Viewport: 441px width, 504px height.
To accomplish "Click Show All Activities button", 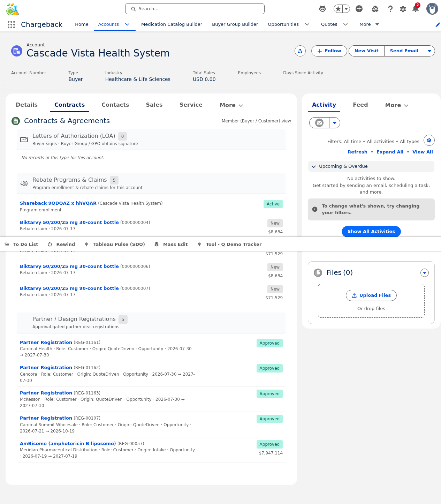I will click(x=371, y=232).
